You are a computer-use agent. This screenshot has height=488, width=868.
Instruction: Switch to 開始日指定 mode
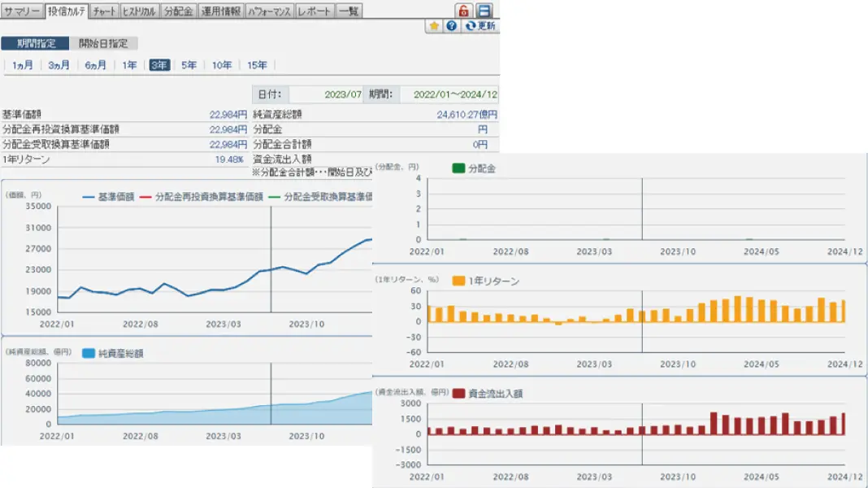point(103,43)
